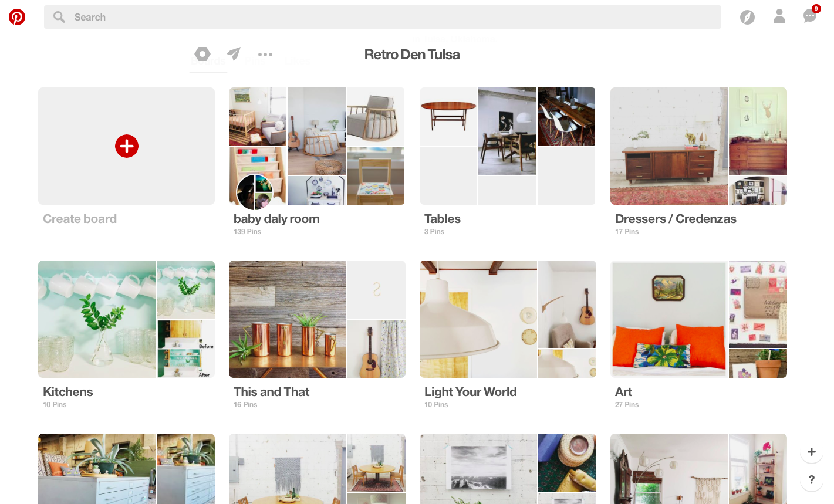Open your profile via the person icon
The image size is (834, 504).
point(779,17)
